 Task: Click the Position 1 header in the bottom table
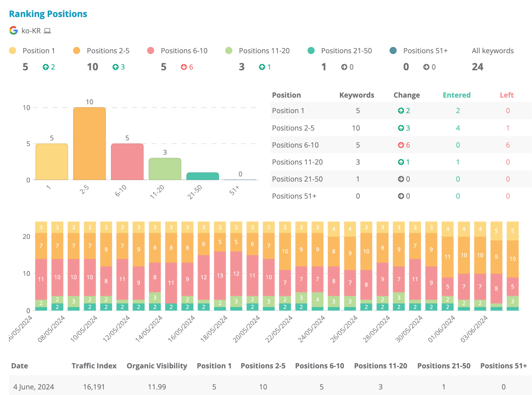214,366
